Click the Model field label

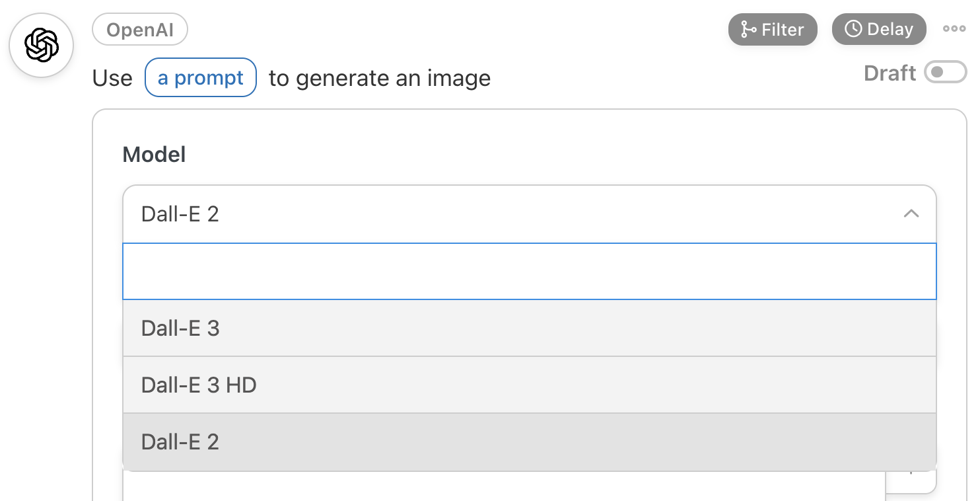(154, 155)
